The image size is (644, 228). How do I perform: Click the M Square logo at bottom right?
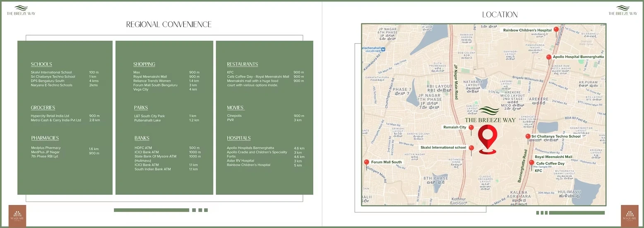click(630, 216)
